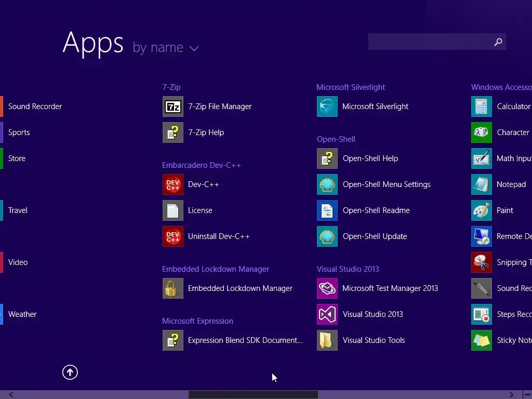Image resolution: width=532 pixels, height=399 pixels.
Task: Open the Math Input Panel icon
Action: tap(482, 158)
